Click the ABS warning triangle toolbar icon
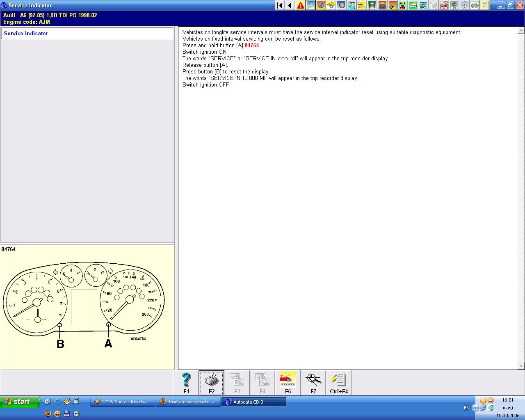This screenshot has height=420, width=525. 464,5
